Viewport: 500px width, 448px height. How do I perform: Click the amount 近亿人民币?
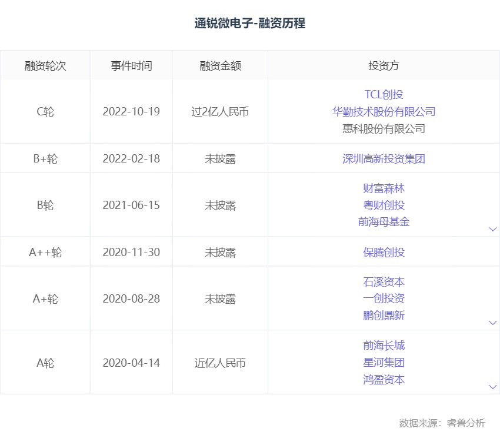pyautogui.click(x=220, y=363)
